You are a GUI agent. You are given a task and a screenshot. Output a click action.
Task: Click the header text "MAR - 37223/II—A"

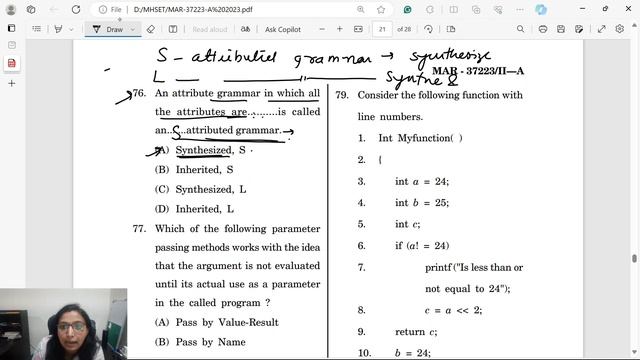point(478,71)
